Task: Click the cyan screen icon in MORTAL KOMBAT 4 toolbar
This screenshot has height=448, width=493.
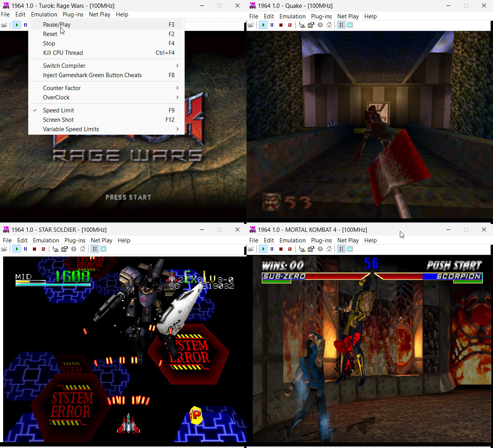Action: pos(350,249)
